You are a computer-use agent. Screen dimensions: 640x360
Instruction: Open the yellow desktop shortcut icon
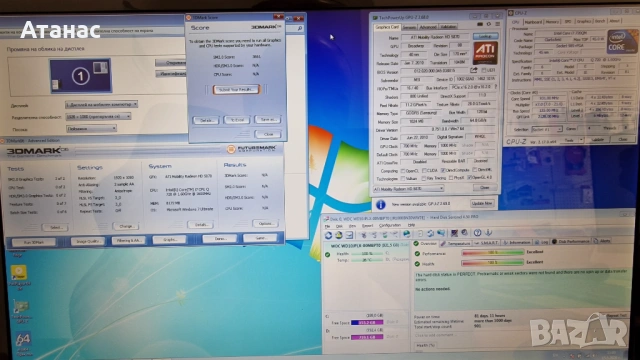pos(19,272)
